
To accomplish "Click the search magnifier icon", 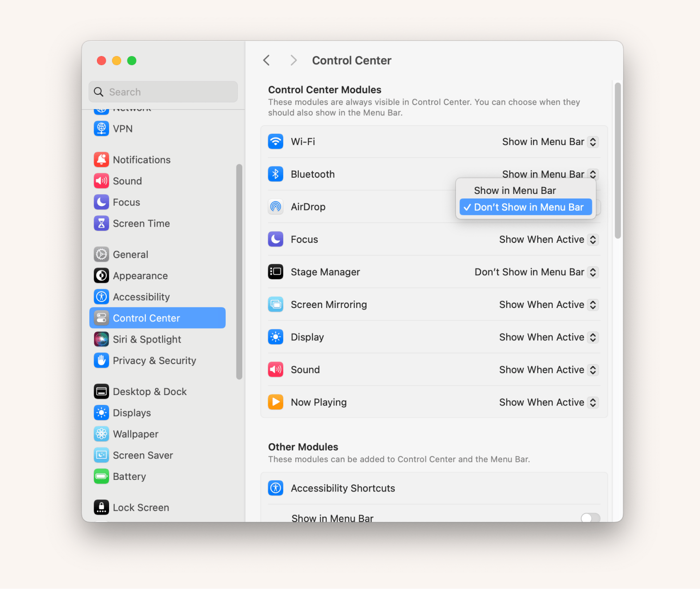I will (x=98, y=92).
